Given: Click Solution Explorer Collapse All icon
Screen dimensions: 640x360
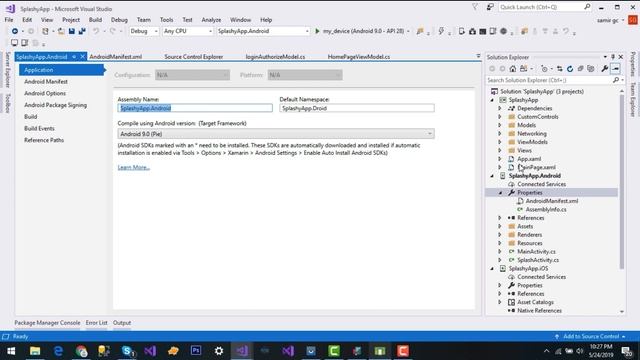Looking at the screenshot, I should coord(580,69).
